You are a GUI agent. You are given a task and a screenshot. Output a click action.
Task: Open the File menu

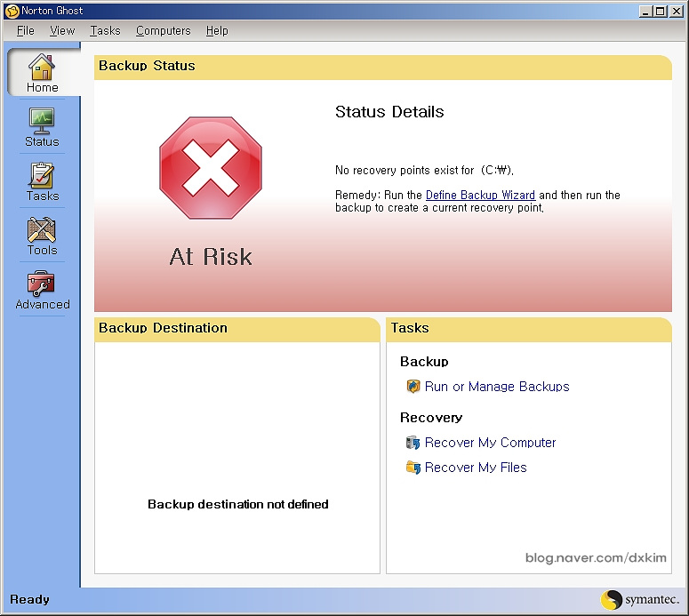26,31
